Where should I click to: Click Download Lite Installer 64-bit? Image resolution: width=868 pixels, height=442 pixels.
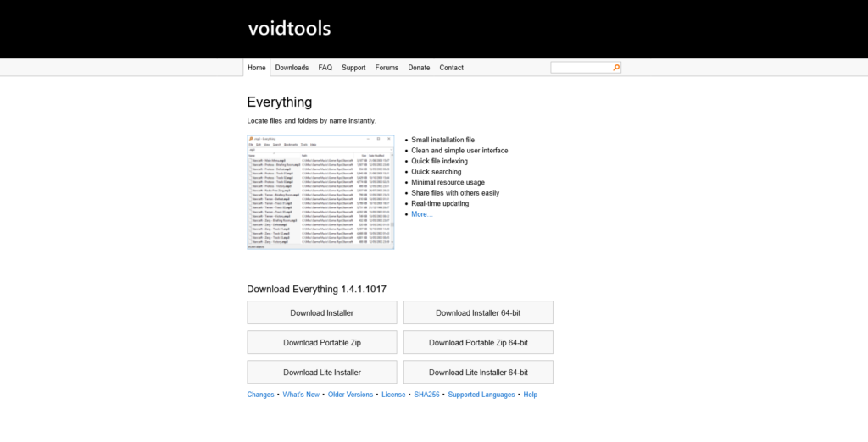click(x=478, y=373)
